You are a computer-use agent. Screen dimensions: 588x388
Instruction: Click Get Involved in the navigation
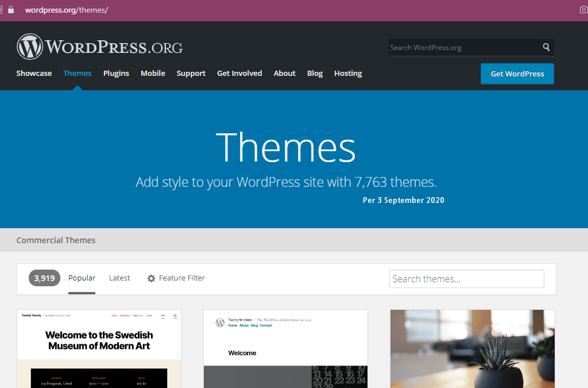239,73
